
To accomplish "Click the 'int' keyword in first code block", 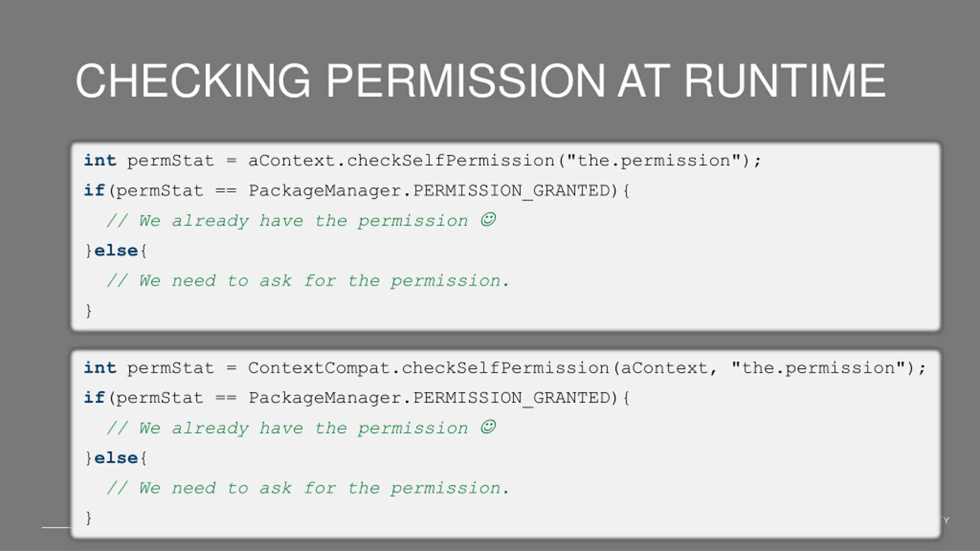I will point(100,160).
